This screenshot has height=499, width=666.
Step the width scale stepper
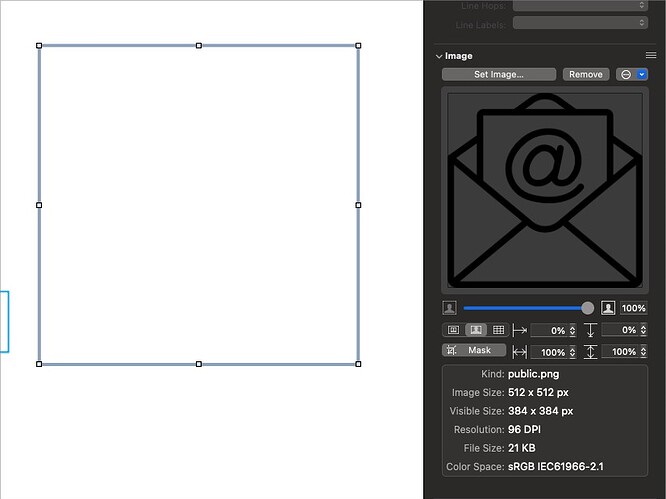click(572, 352)
